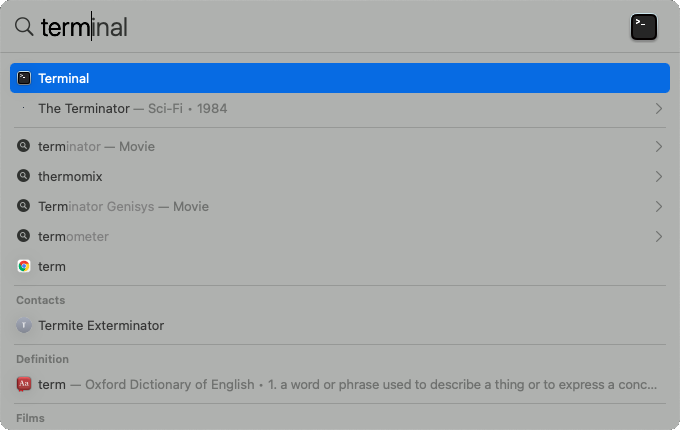This screenshot has height=430, width=680.
Task: Expand the Terminator Genisys chevron
Action: pyautogui.click(x=659, y=206)
